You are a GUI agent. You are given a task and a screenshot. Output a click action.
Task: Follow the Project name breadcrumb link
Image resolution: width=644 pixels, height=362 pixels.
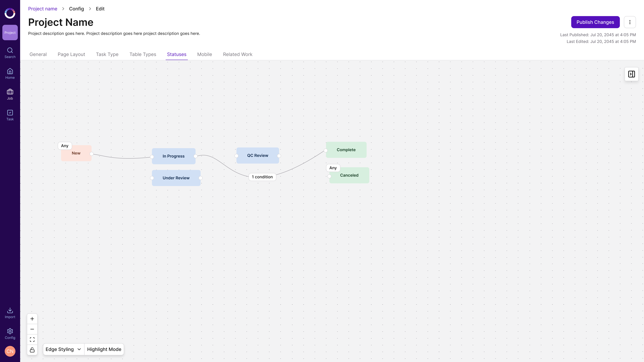click(x=43, y=9)
